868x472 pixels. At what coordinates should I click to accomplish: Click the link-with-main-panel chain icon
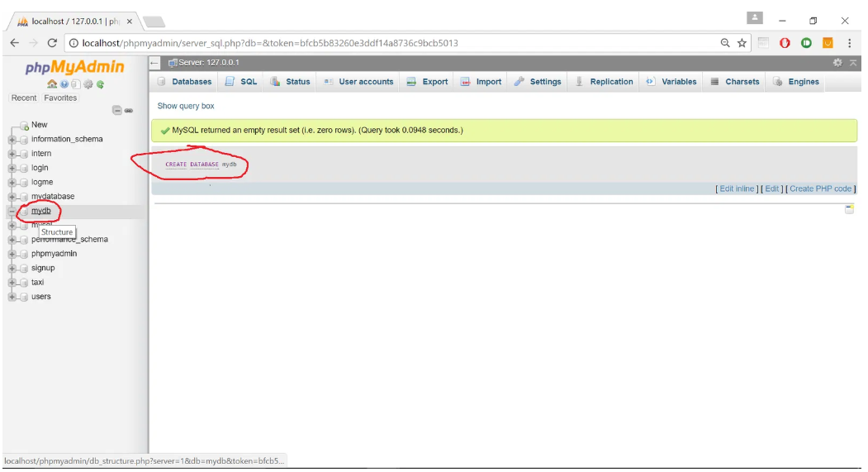pos(129,111)
